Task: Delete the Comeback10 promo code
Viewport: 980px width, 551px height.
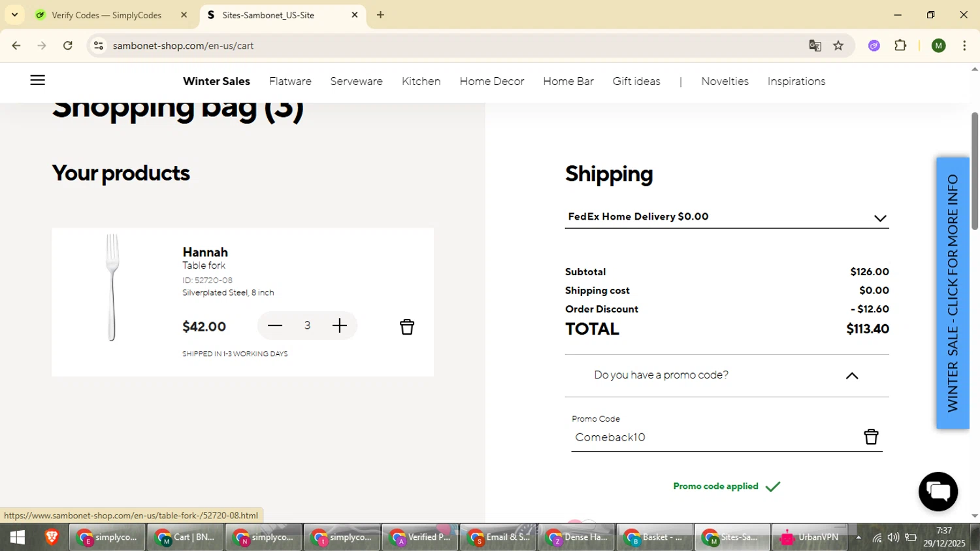Action: (871, 437)
